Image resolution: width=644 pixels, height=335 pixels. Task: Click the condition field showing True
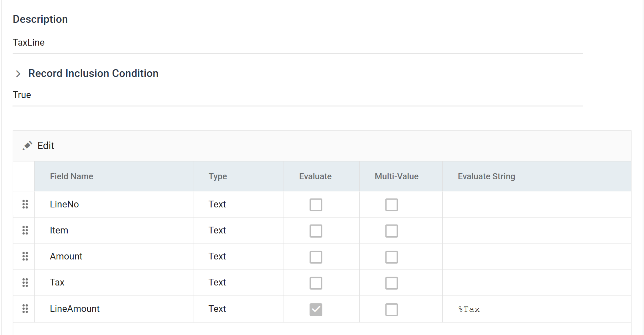click(298, 95)
